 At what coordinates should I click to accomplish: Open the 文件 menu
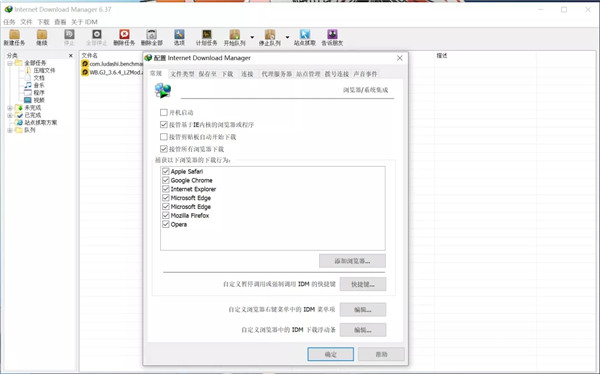point(26,22)
